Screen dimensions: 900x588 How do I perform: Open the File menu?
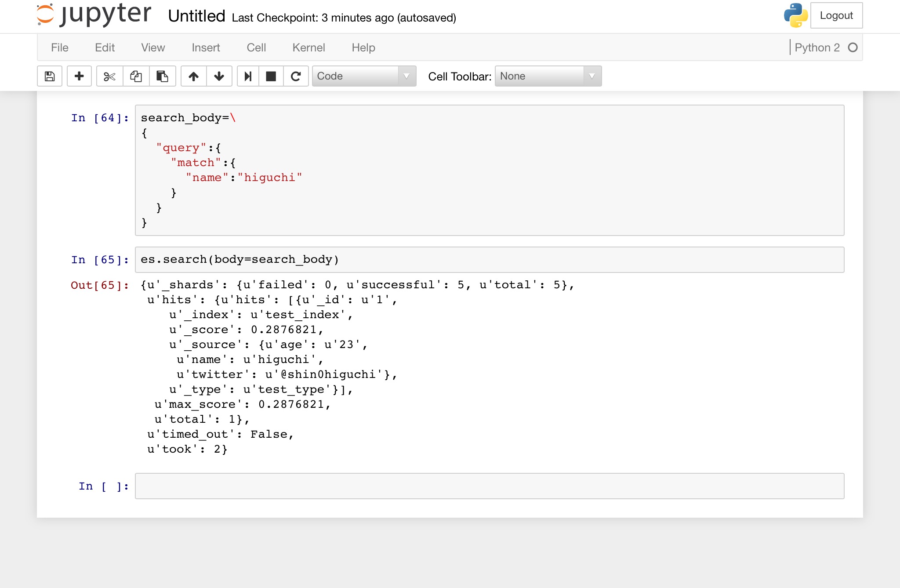click(60, 47)
